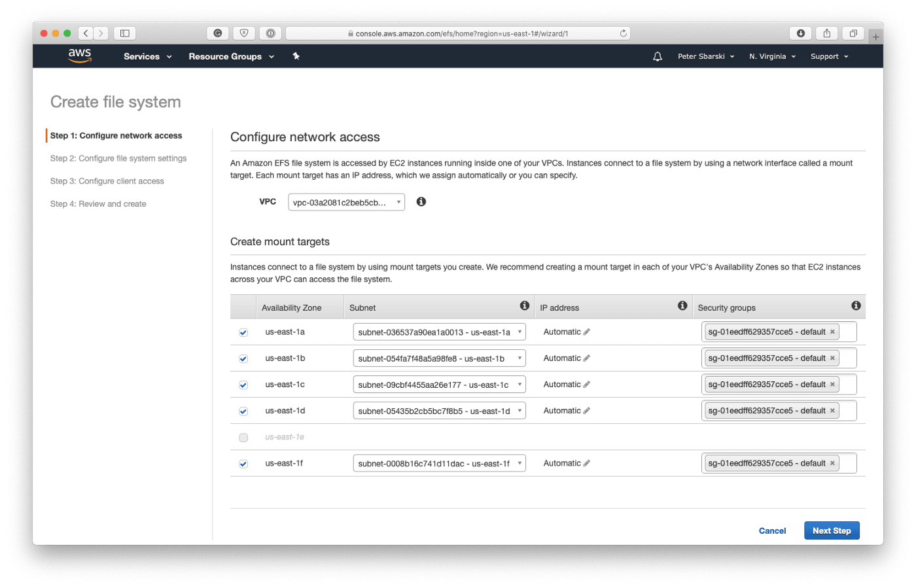Click security groups field for us-east-1f

tap(779, 463)
